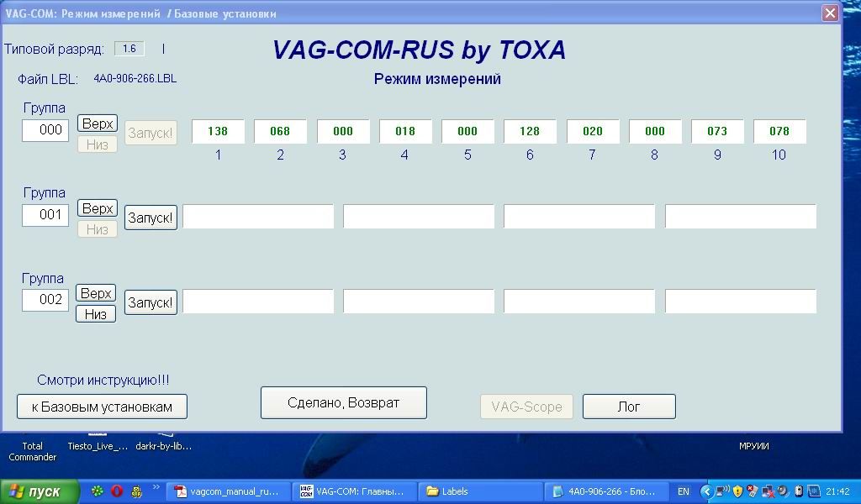
Task: Open the yellow quick launch icon beside Opera
Action: [136, 492]
